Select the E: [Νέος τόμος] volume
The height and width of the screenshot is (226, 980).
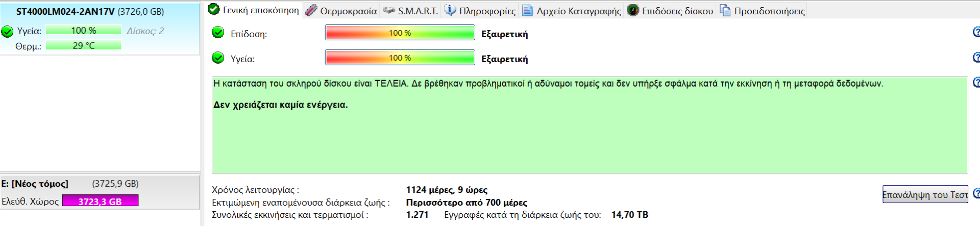tap(100, 192)
